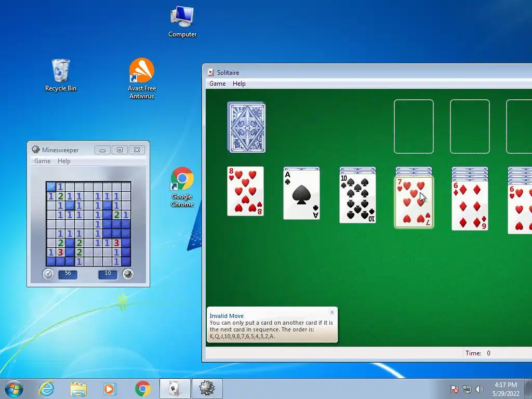Image resolution: width=532 pixels, height=399 pixels.
Task: Click the Minesweeper mine counter icon
Action: point(128,274)
